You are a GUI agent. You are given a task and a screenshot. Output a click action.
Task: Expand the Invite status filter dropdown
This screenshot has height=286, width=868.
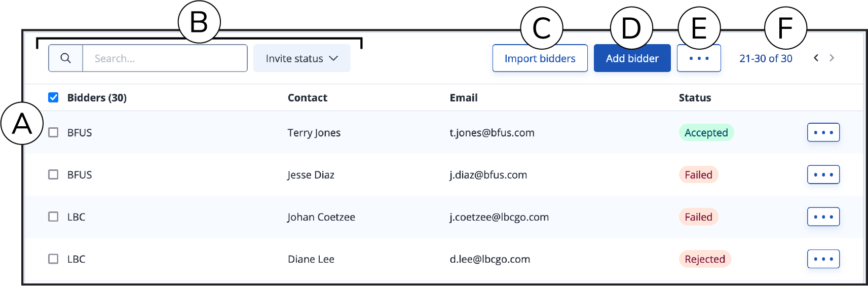[x=301, y=58]
